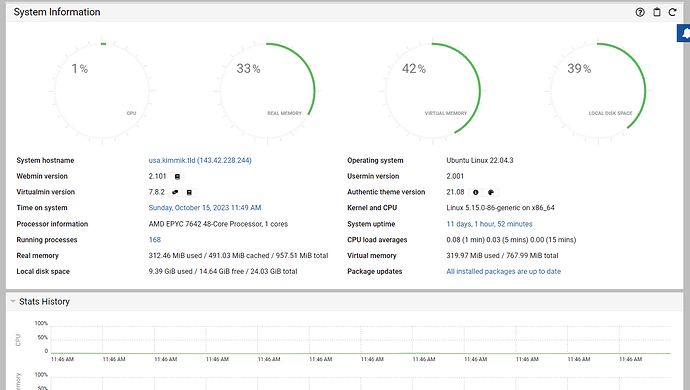Click the 'Package updates' label
This screenshot has height=390, width=690.
pos(374,272)
